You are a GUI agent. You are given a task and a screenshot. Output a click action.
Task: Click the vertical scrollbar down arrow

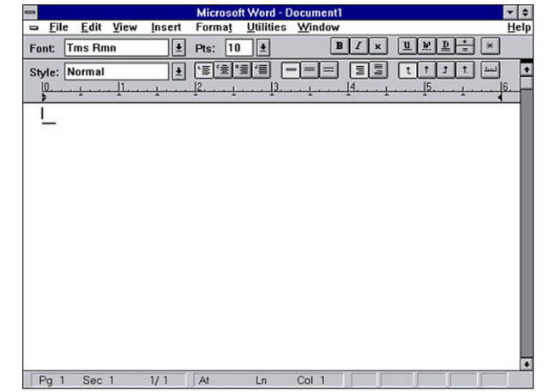point(526,364)
